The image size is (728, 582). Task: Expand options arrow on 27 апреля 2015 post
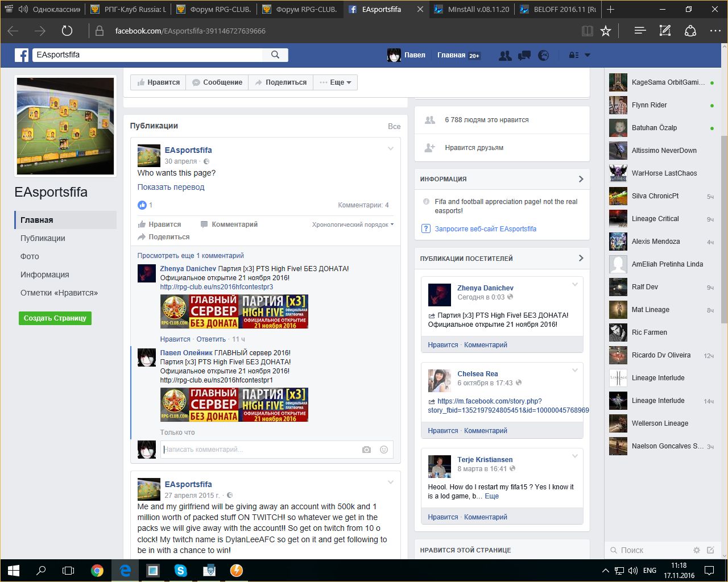click(391, 483)
